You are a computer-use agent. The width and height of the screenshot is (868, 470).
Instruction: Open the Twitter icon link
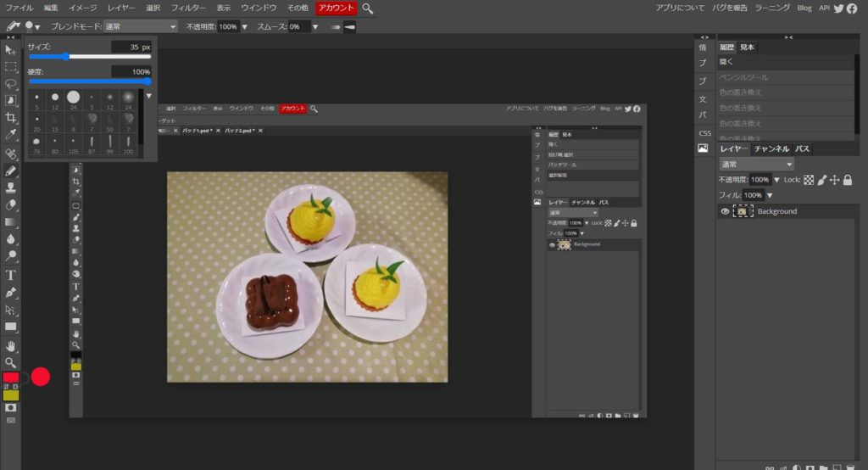pyautogui.click(x=839, y=8)
